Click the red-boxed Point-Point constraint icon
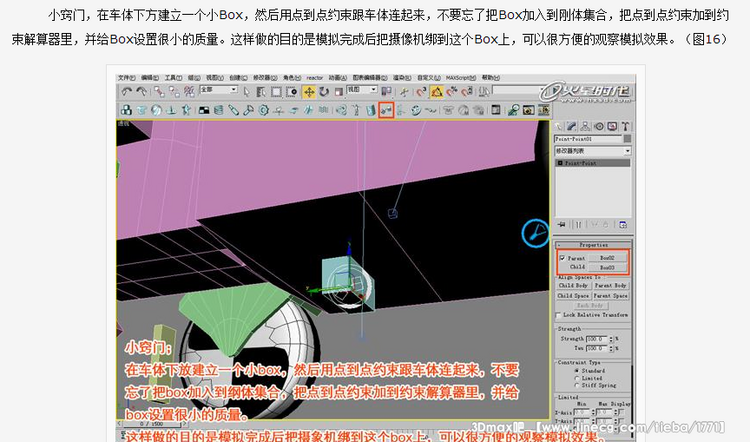 point(386,110)
